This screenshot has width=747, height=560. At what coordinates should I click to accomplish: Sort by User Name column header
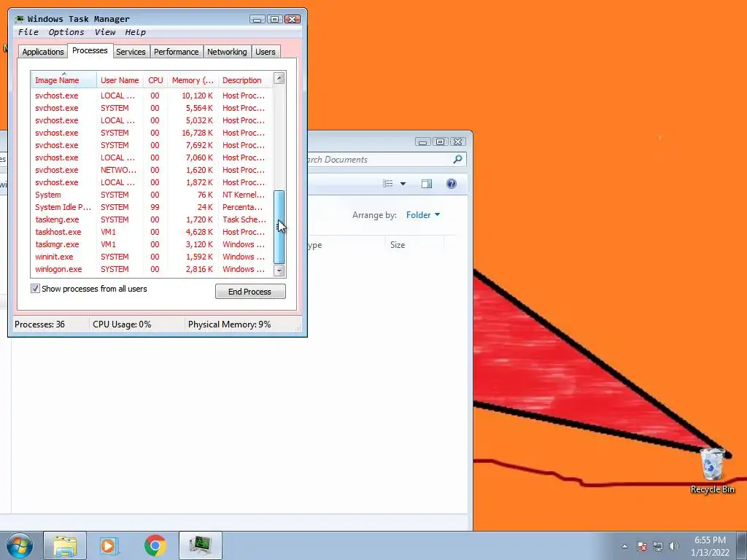coord(120,80)
